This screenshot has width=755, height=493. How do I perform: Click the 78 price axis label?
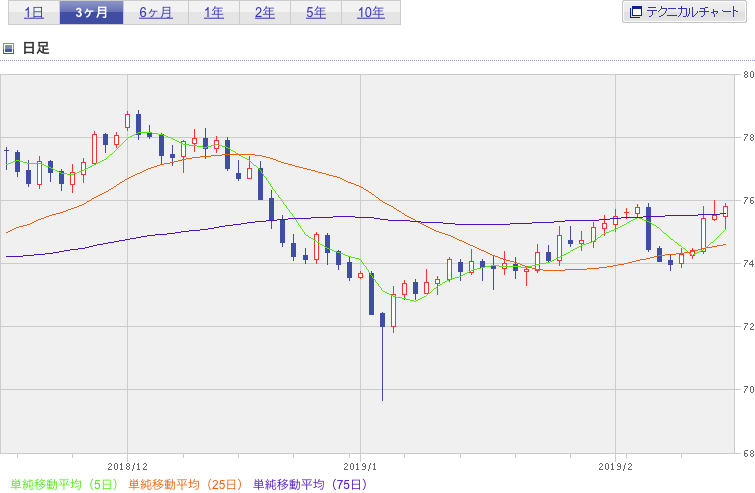point(748,138)
